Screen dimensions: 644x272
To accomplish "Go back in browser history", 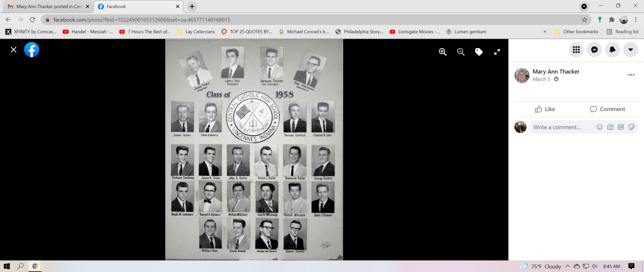I will 8,20.
